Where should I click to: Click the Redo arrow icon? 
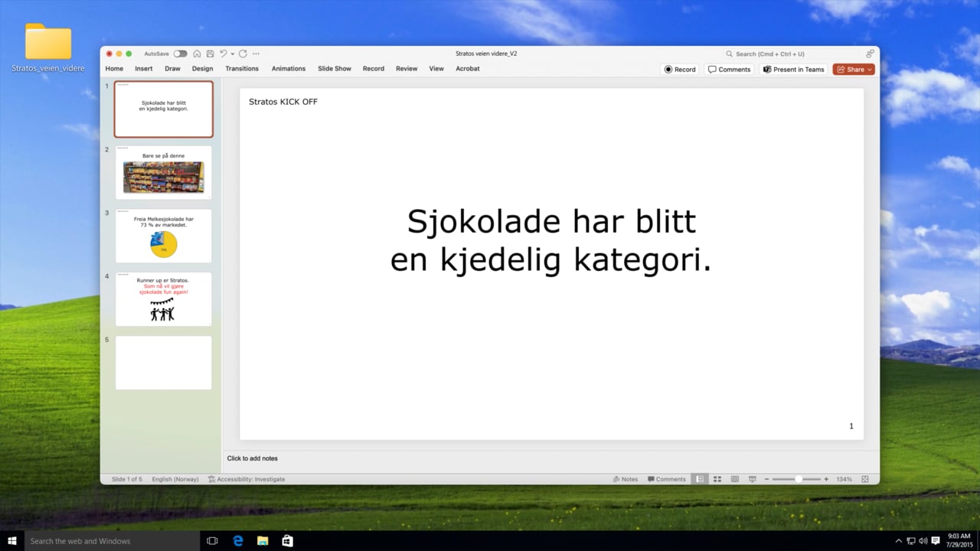click(243, 54)
